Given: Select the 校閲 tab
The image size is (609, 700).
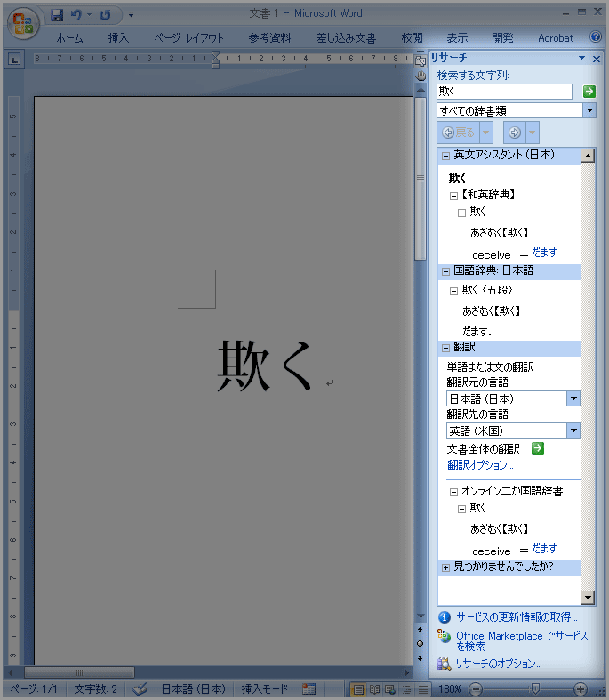Looking at the screenshot, I should pyautogui.click(x=412, y=38).
